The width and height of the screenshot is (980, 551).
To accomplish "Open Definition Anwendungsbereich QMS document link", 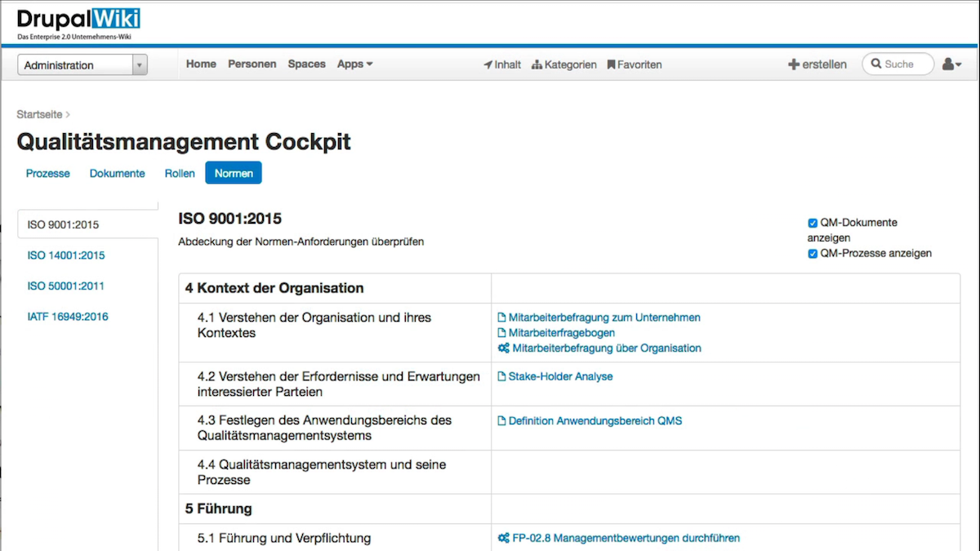I will (x=595, y=421).
